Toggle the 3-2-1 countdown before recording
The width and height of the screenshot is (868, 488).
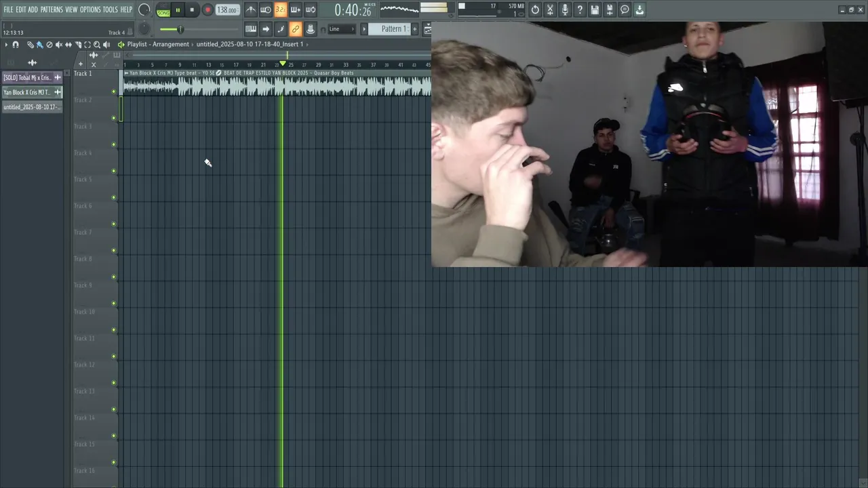(280, 9)
